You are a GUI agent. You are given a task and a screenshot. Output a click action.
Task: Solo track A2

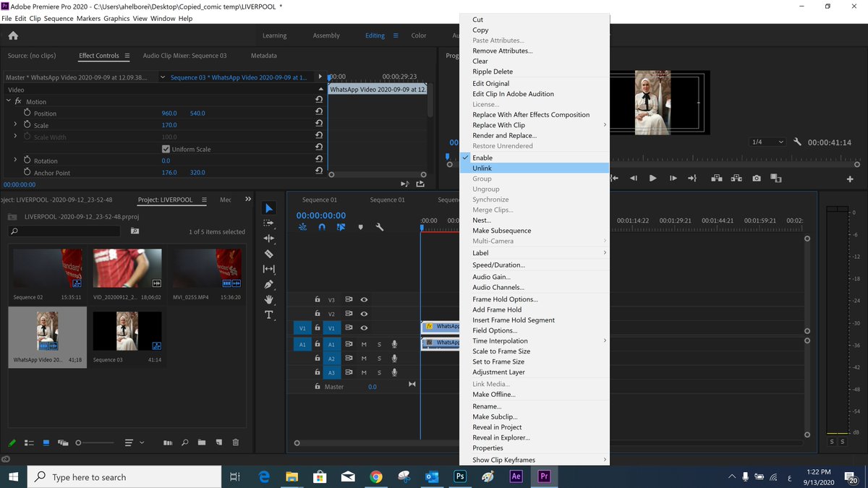pyautogui.click(x=379, y=359)
